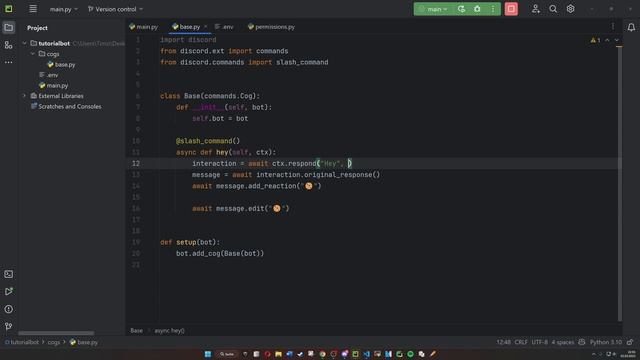
Task: Switch to the .env editor tab
Action: pos(224,27)
